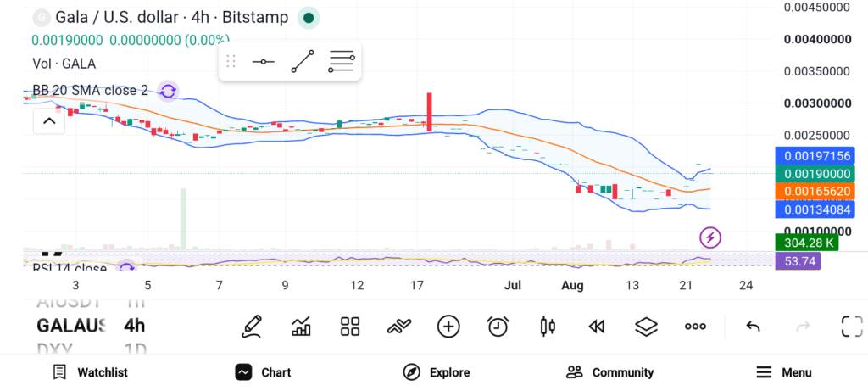Open the layout grid icon
The height and width of the screenshot is (391, 868).
pos(350,327)
